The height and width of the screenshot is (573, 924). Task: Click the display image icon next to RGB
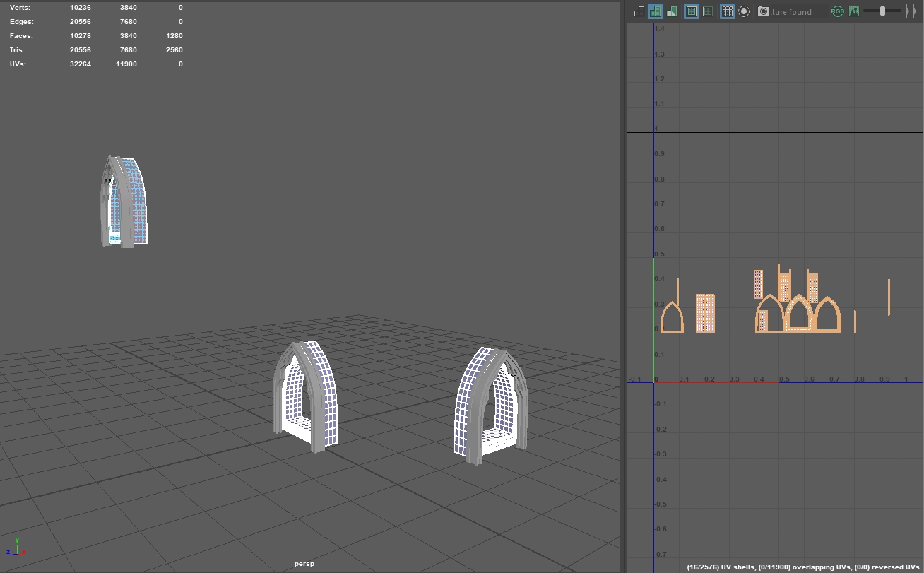pyautogui.click(x=854, y=11)
